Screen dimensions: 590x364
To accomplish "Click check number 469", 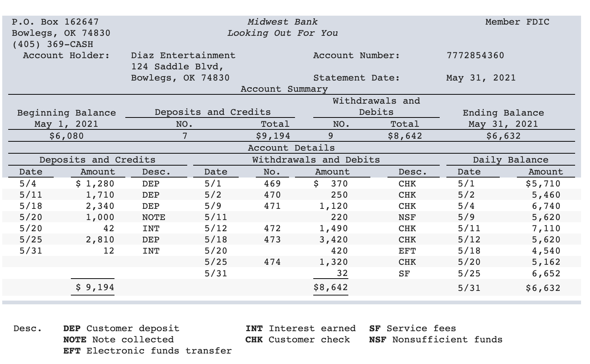I will click(x=272, y=184).
